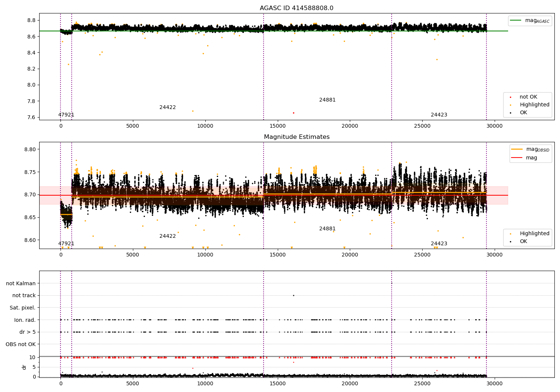Select 'Highlighted' legend entry in top plot

pyautogui.click(x=534, y=105)
